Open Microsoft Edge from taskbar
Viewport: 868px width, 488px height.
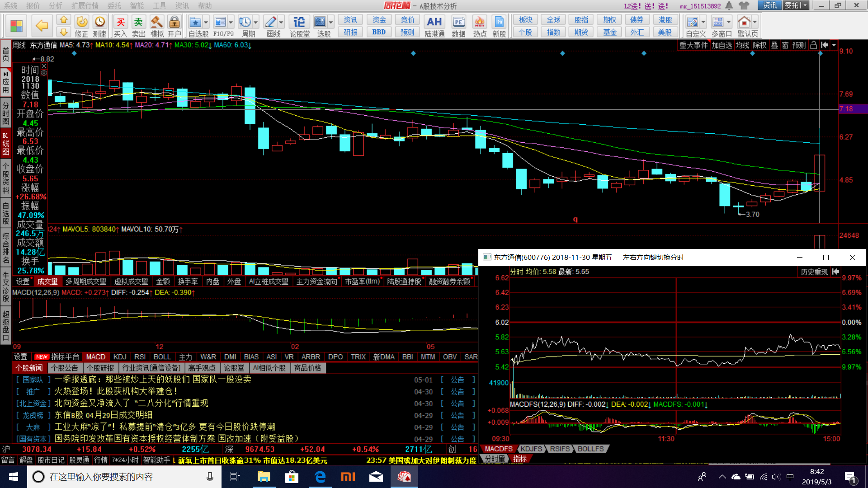[320, 477]
